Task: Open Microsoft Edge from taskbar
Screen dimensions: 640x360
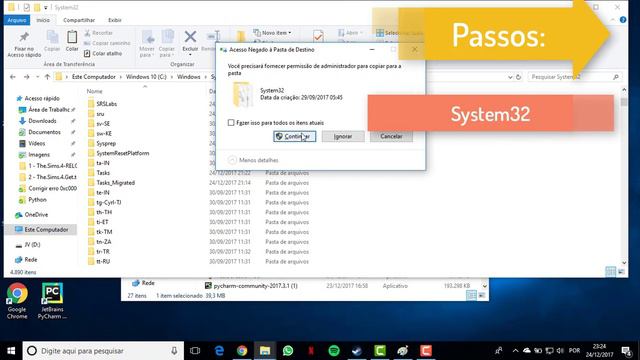Action: pyautogui.click(x=219, y=351)
